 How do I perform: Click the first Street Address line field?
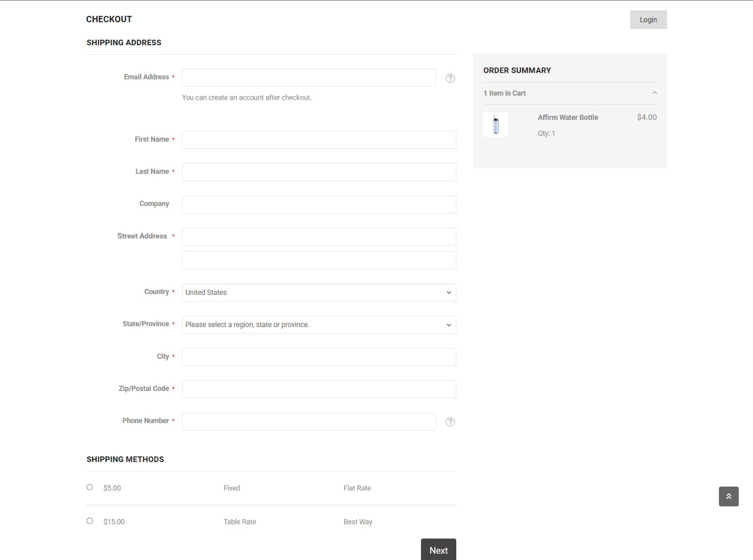(319, 237)
